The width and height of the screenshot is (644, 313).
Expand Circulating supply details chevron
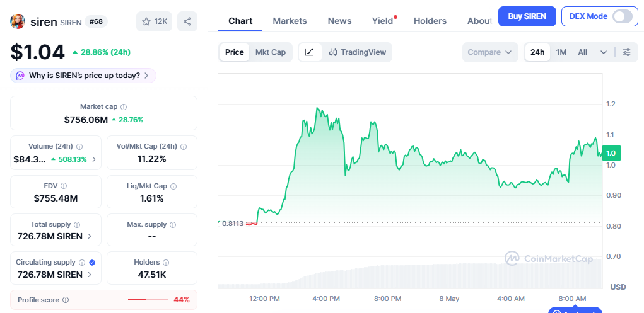pos(89,275)
